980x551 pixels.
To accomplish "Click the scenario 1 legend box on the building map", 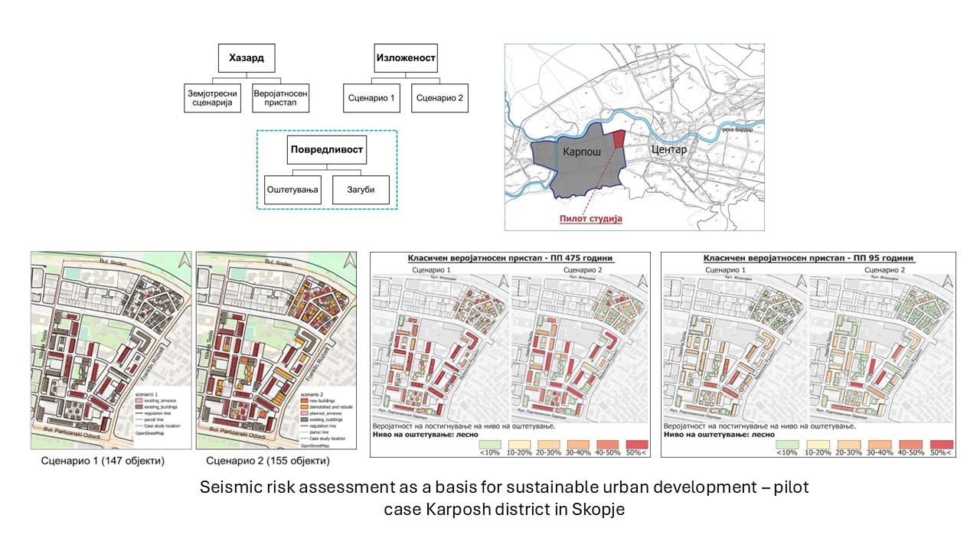I will click(x=161, y=418).
